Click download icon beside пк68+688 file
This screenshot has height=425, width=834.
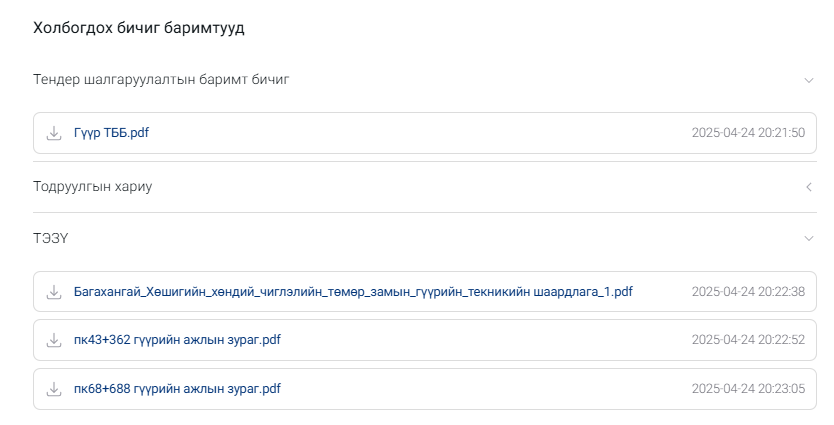coord(54,389)
